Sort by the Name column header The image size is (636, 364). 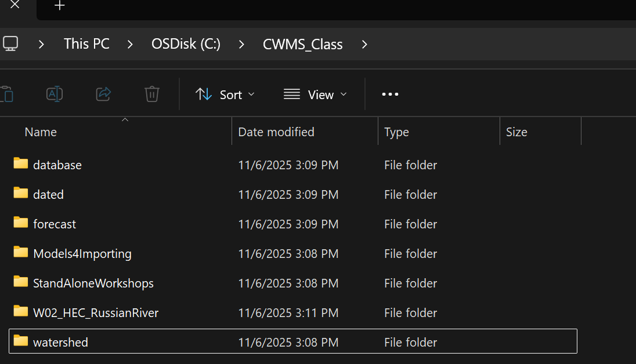coord(41,132)
